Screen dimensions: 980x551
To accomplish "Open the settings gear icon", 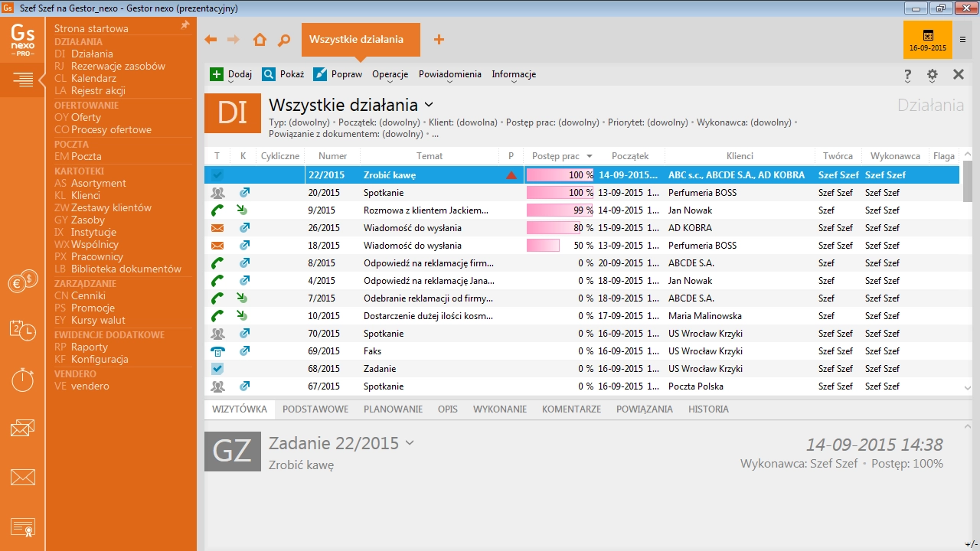I will 932,75.
